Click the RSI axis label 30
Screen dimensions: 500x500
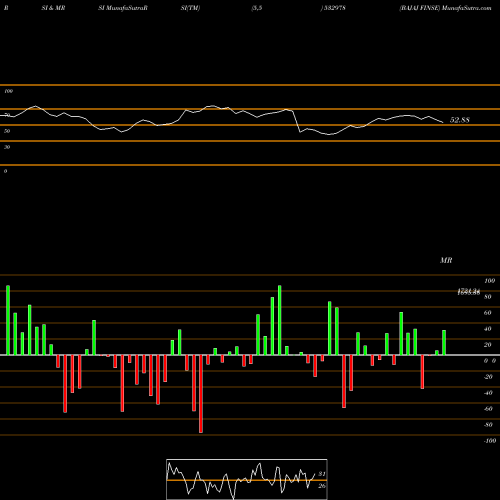point(7,147)
